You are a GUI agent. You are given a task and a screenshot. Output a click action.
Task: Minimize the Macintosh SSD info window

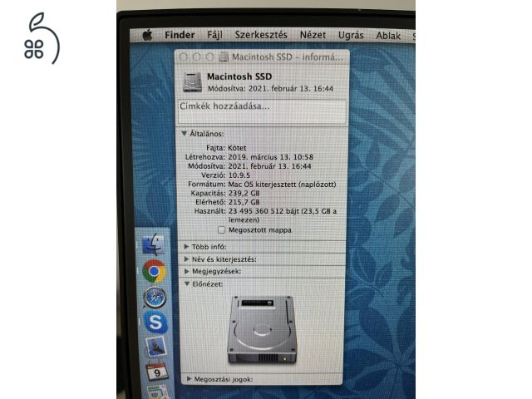(197, 57)
